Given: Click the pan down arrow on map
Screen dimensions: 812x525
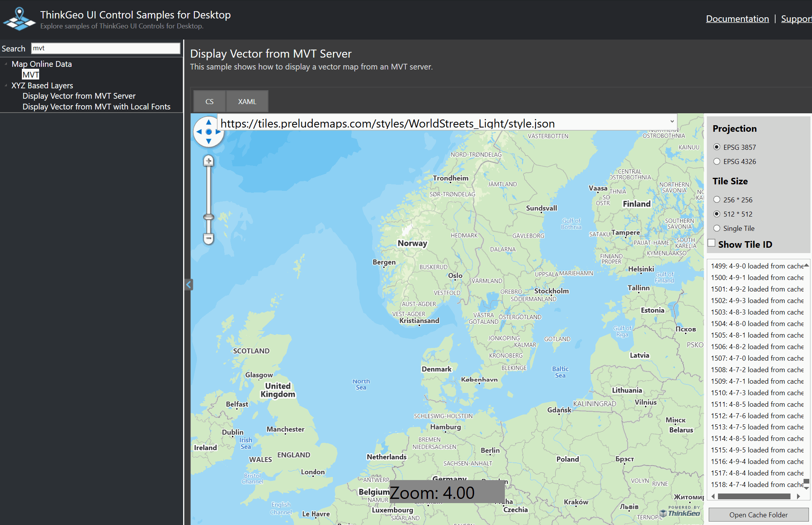Looking at the screenshot, I should pyautogui.click(x=208, y=141).
